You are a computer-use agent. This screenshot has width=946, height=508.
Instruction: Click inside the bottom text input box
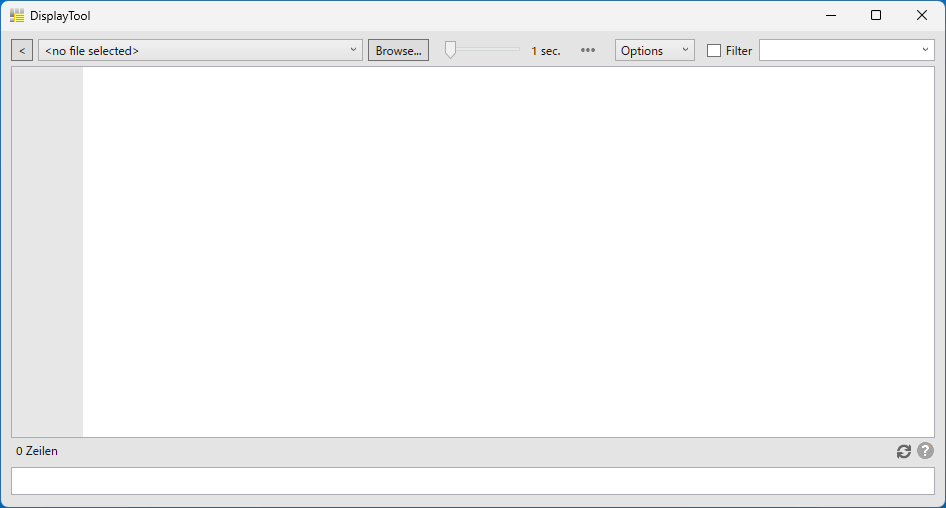click(472, 481)
